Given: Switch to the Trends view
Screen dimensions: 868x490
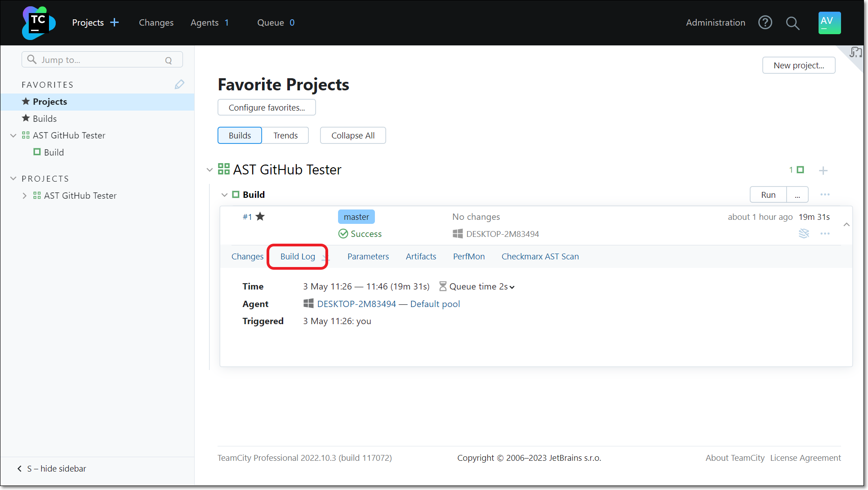Looking at the screenshot, I should (285, 135).
